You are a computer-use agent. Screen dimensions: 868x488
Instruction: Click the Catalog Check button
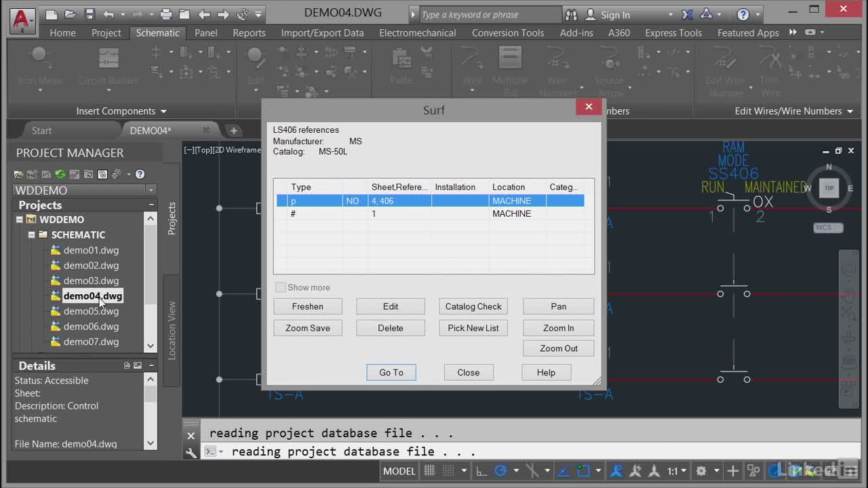[x=473, y=306]
